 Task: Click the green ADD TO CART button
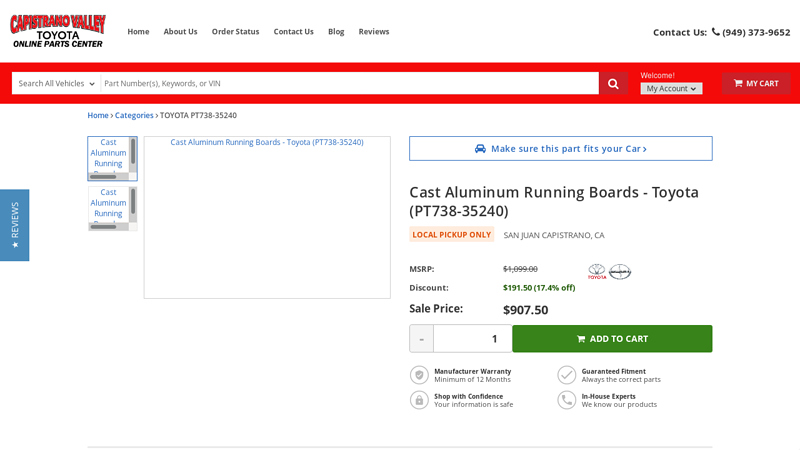612,339
